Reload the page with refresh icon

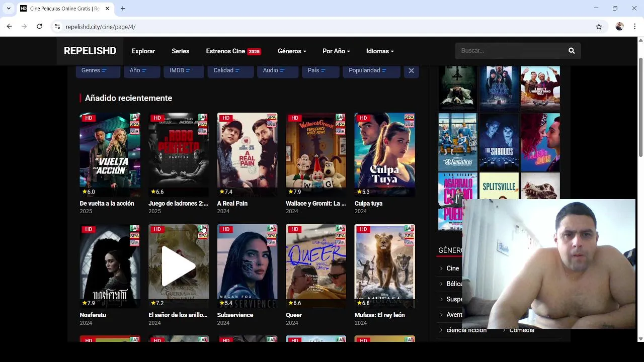coord(39,27)
